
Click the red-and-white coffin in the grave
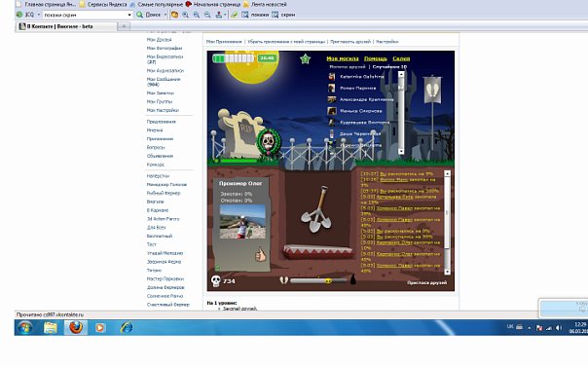(318, 251)
